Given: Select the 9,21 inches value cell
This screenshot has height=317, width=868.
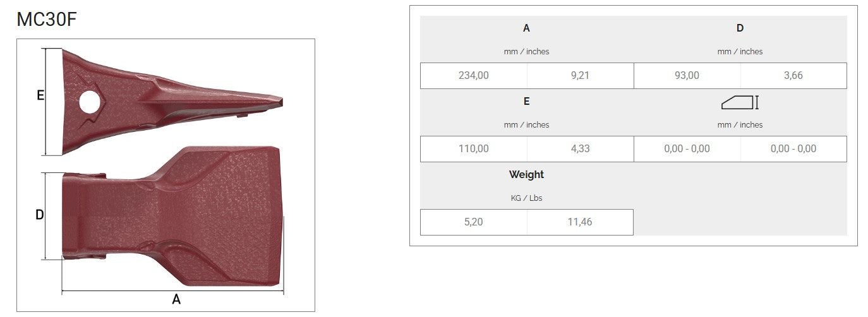Looking at the screenshot, I should point(580,76).
